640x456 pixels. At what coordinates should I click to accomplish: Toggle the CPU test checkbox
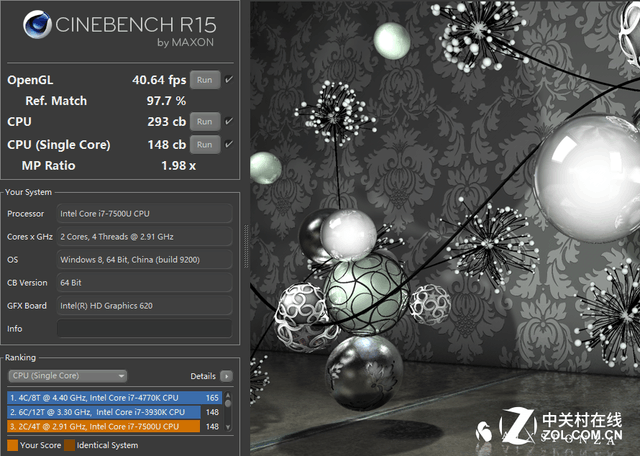pyautogui.click(x=229, y=121)
